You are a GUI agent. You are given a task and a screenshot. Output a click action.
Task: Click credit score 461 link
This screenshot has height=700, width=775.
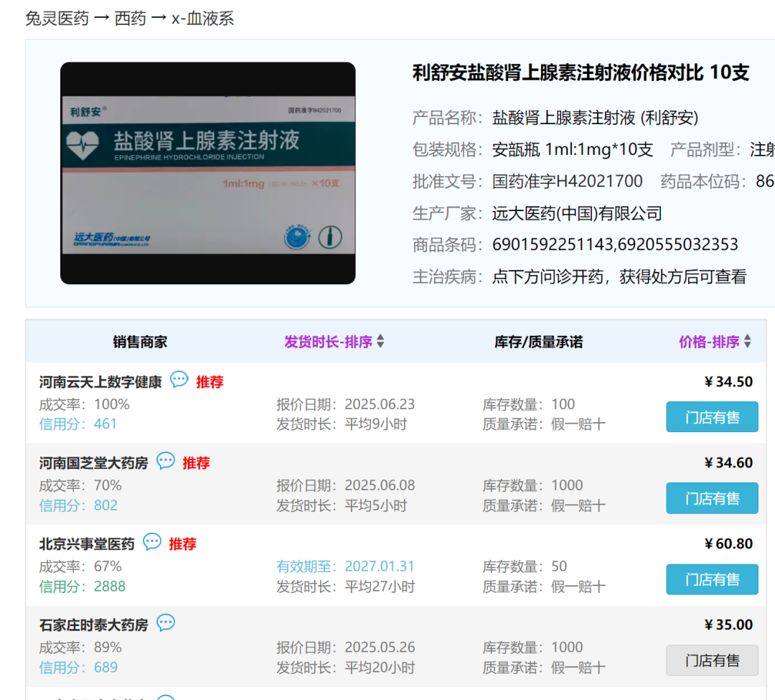[105, 424]
